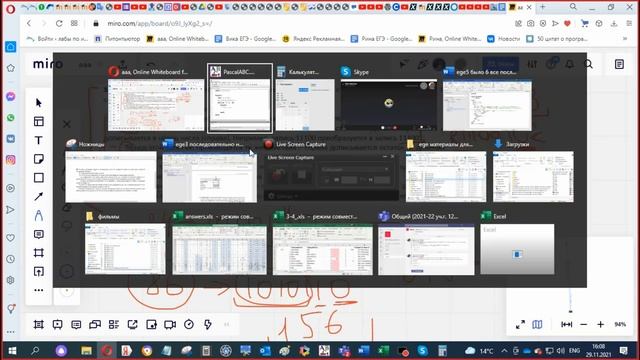
Task: Open Новости bookmark
Action: [x=504, y=39]
